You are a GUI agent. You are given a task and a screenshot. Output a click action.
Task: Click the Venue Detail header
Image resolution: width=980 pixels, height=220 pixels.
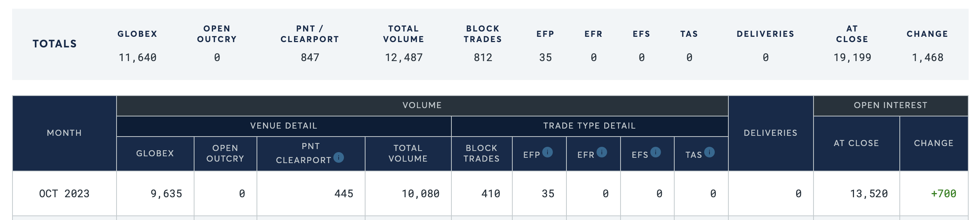283,126
